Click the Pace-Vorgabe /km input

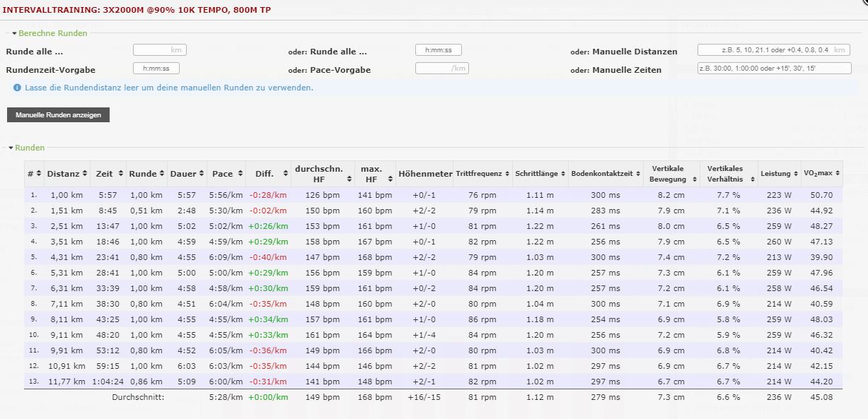pyautogui.click(x=441, y=69)
